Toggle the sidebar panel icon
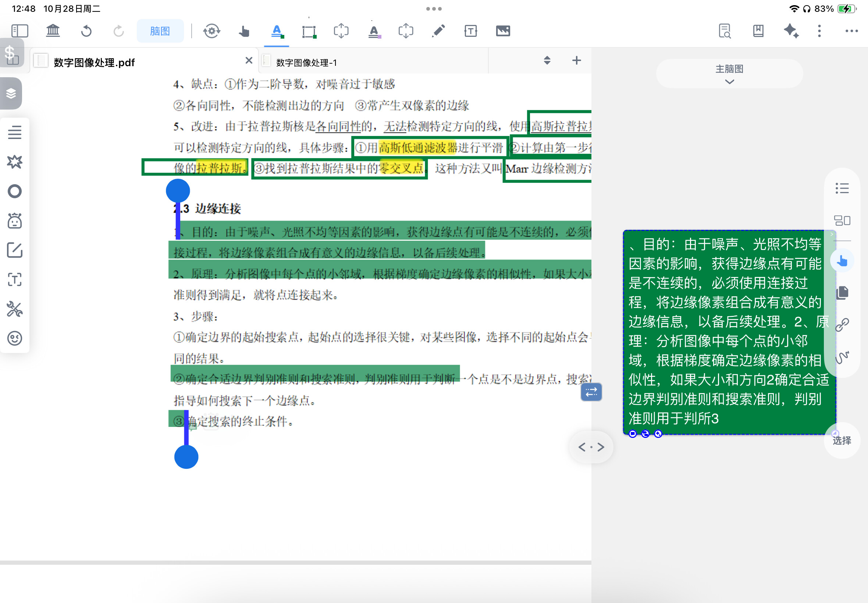This screenshot has width=868, height=603. (19, 31)
